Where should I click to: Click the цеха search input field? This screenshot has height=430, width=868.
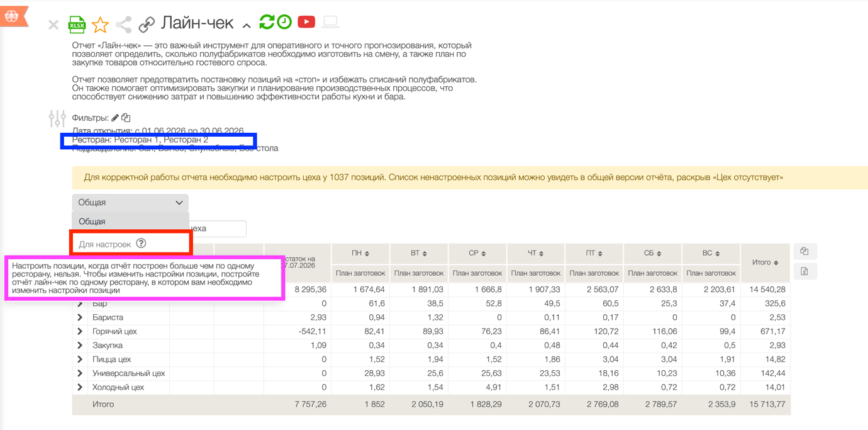(x=217, y=229)
